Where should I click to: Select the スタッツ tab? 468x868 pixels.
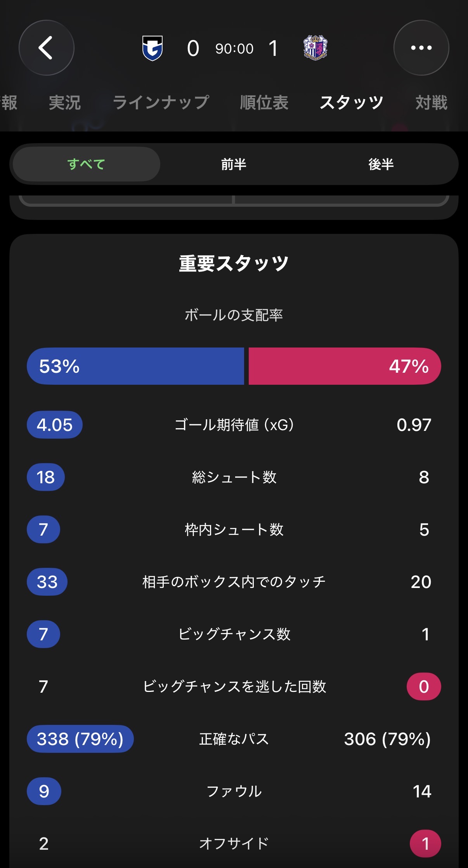pos(352,103)
